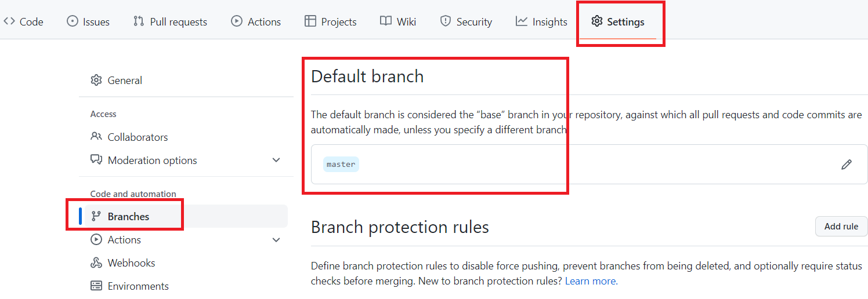Open the Pull requests tab
868x299 pixels.
(170, 22)
